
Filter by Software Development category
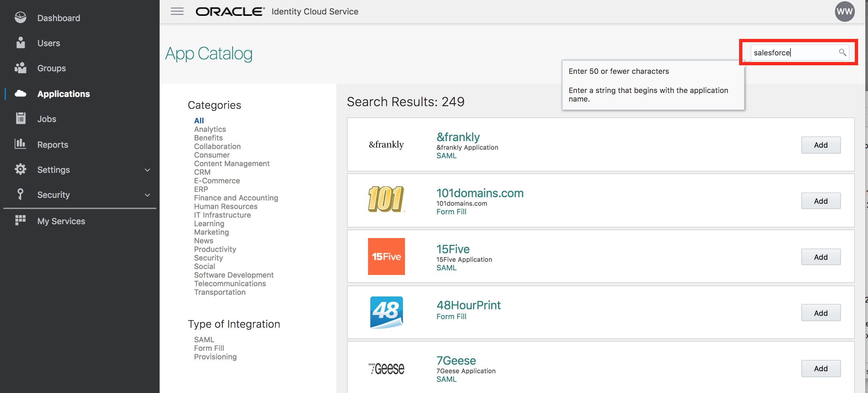click(x=234, y=275)
